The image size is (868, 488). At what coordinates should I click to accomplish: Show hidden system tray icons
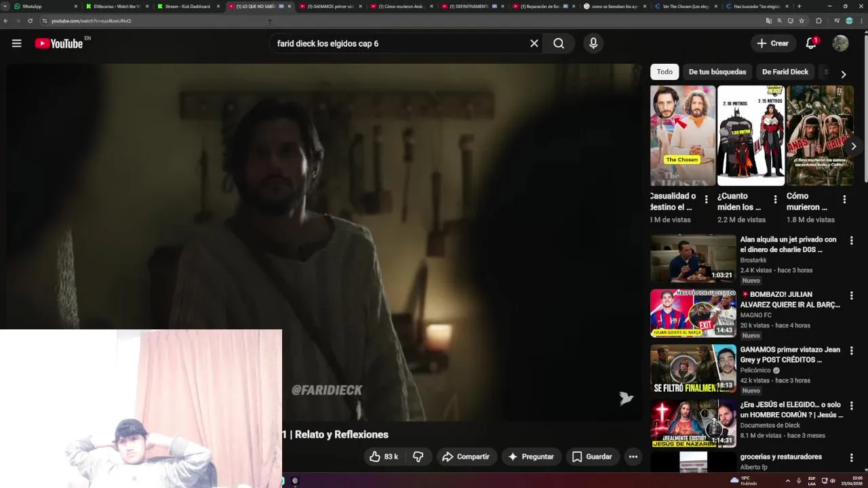787,481
